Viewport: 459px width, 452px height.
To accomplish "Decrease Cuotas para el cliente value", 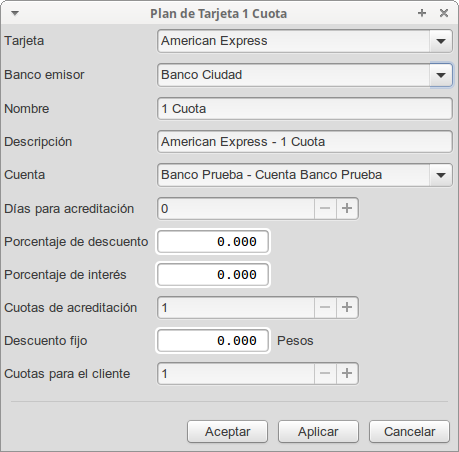I will click(325, 373).
